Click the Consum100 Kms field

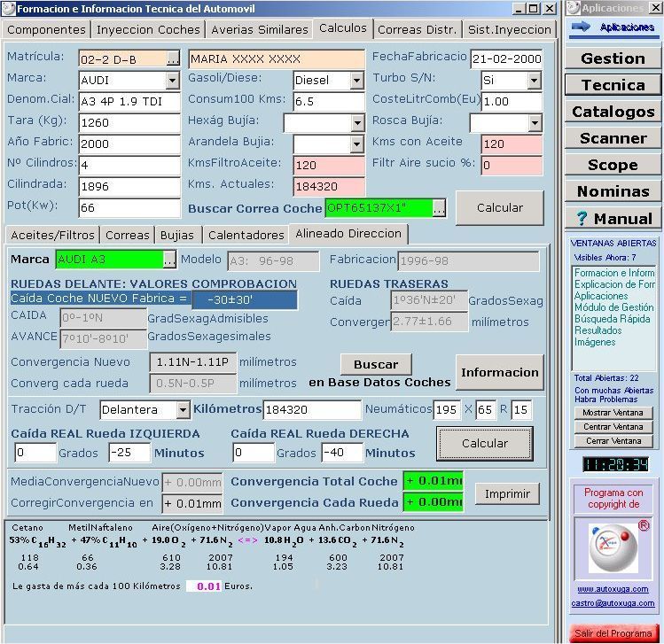coord(329,102)
